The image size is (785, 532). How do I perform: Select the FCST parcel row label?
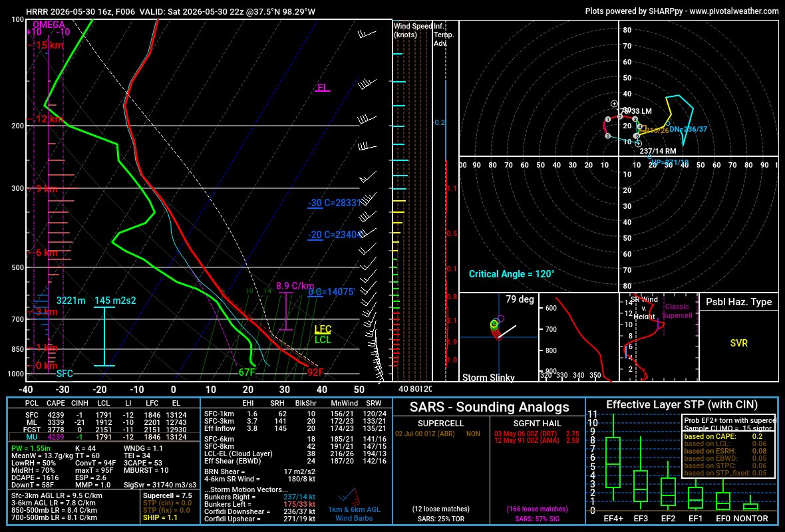pos(31,430)
